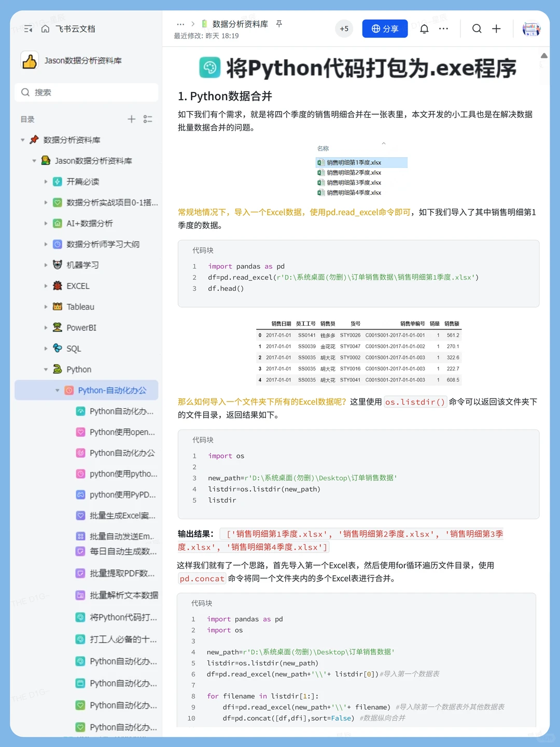Select 销售明细第1季度.xlsx in the file list image
The image size is (560, 747).
(x=354, y=162)
